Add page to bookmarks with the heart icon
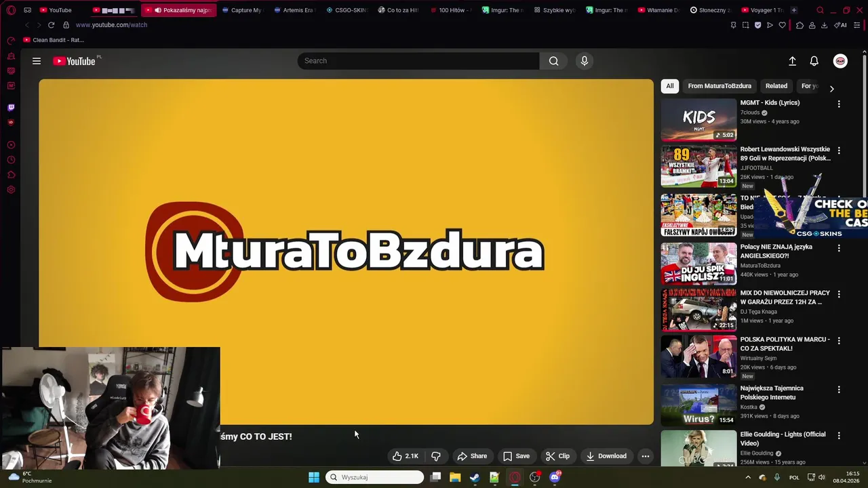 pyautogui.click(x=782, y=25)
